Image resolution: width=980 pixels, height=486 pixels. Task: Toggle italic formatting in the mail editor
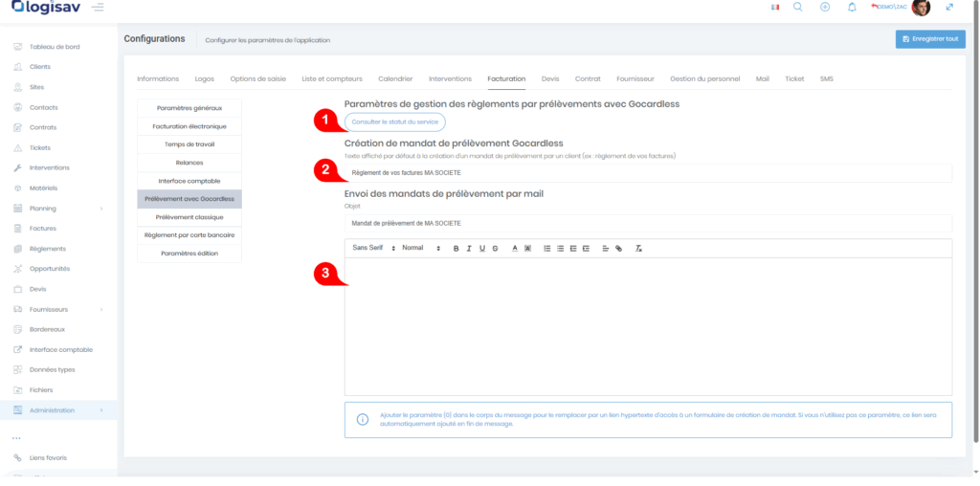(x=469, y=248)
